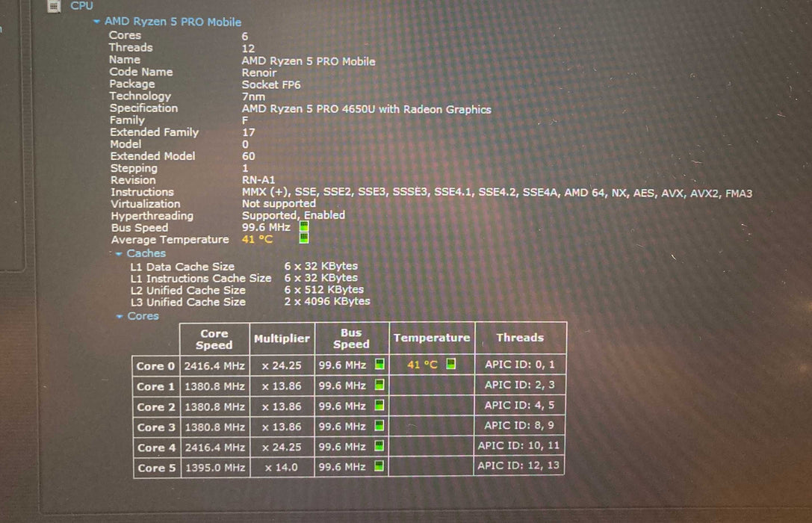
Task: Select the Core 2 row label
Action: tap(156, 407)
